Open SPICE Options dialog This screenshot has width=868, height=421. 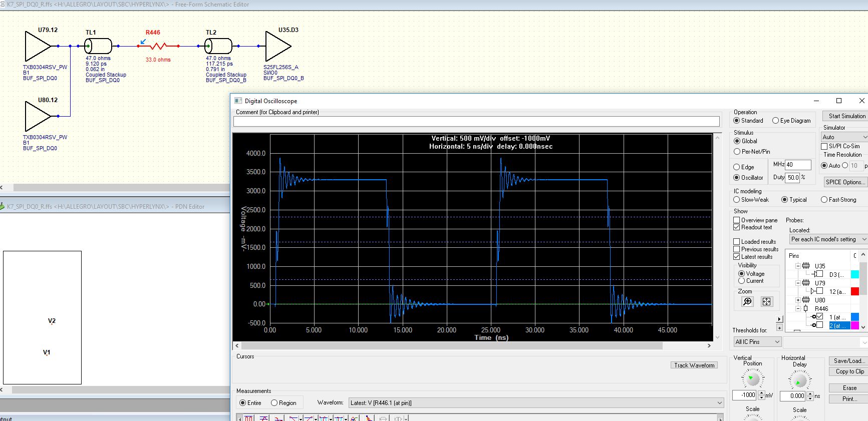845,182
